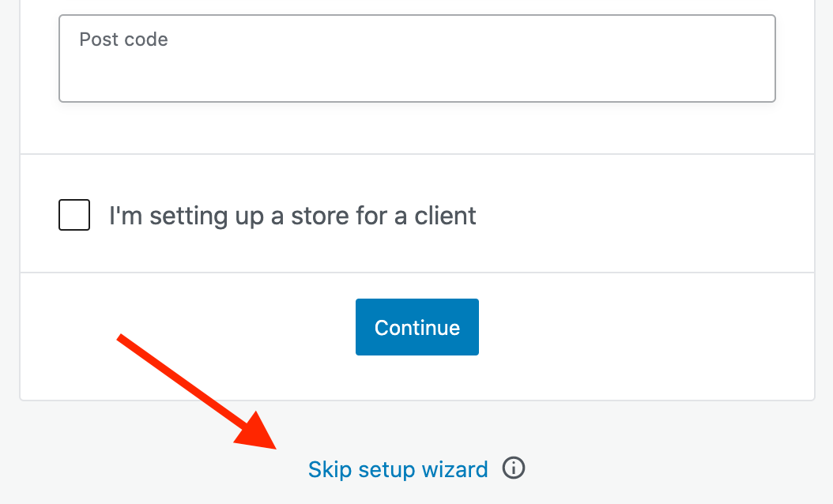Open the setup wizard info tooltip icon

(514, 469)
